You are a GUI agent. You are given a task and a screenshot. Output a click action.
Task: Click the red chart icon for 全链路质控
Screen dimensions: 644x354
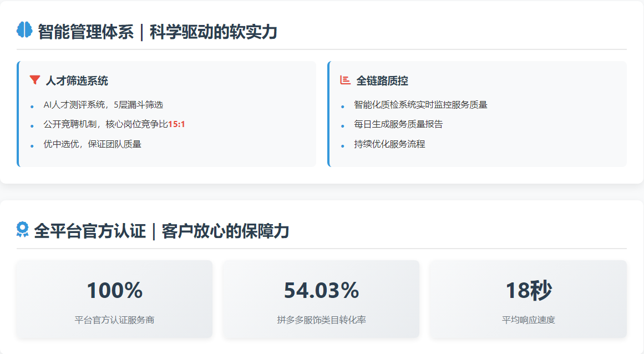click(x=345, y=80)
